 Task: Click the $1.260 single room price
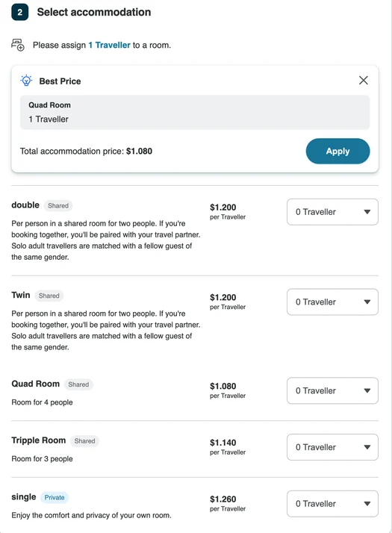[x=223, y=499]
